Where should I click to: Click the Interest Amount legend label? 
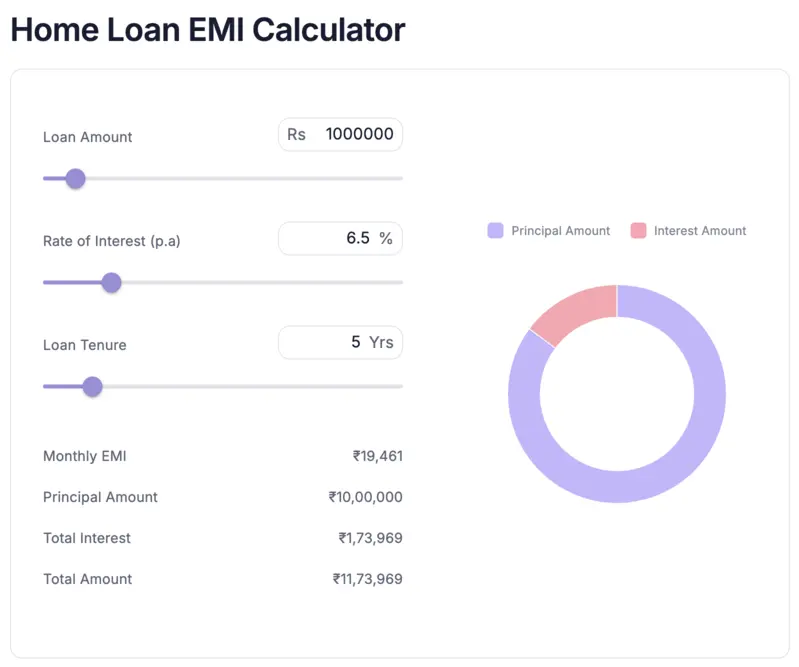click(700, 231)
